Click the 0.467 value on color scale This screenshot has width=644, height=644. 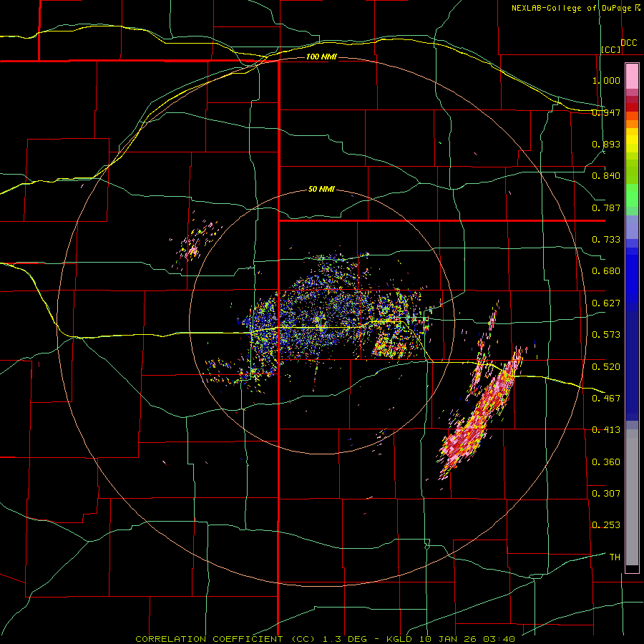click(606, 399)
